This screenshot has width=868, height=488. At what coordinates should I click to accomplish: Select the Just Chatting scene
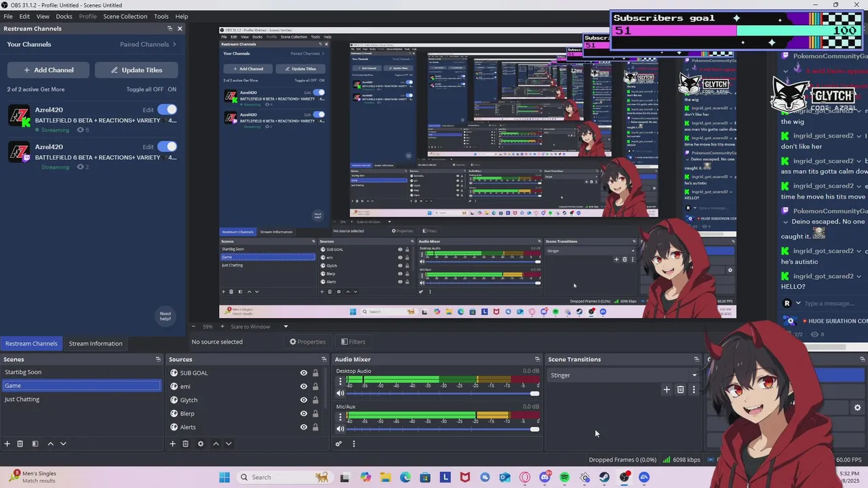(x=81, y=399)
